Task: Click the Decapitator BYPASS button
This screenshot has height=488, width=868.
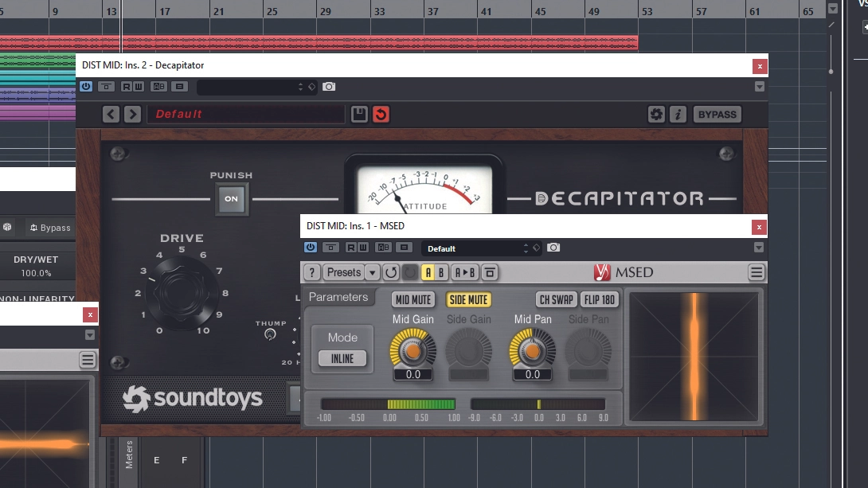Action: 717,115
